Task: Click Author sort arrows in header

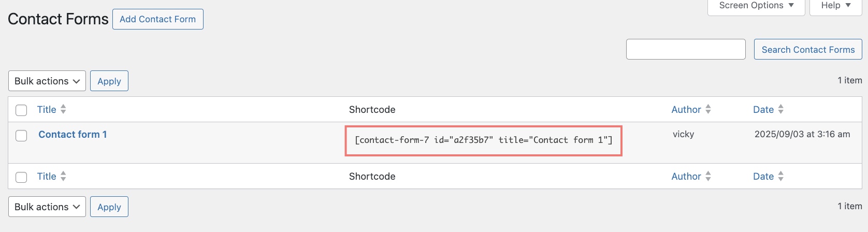Action: [708, 109]
